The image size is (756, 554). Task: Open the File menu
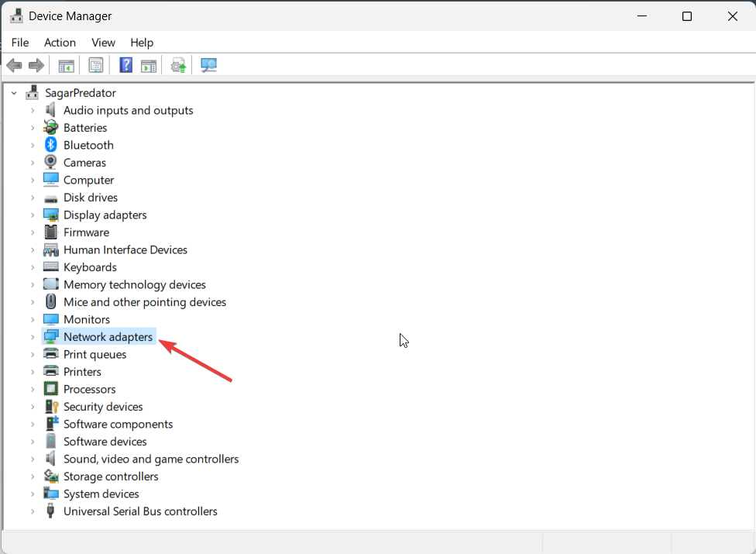coord(20,43)
